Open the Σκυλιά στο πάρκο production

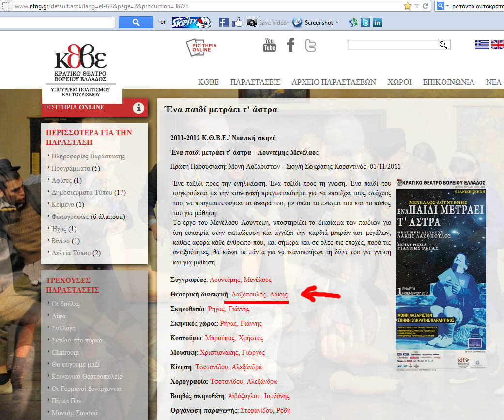[77, 340]
